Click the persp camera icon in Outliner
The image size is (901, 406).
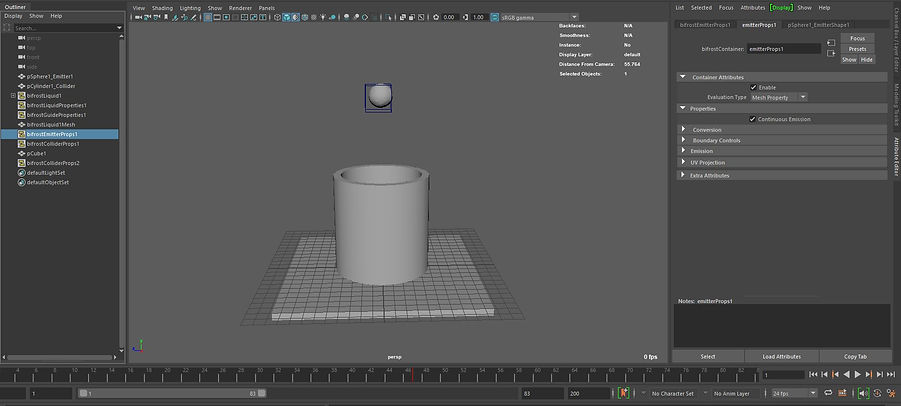click(x=22, y=38)
